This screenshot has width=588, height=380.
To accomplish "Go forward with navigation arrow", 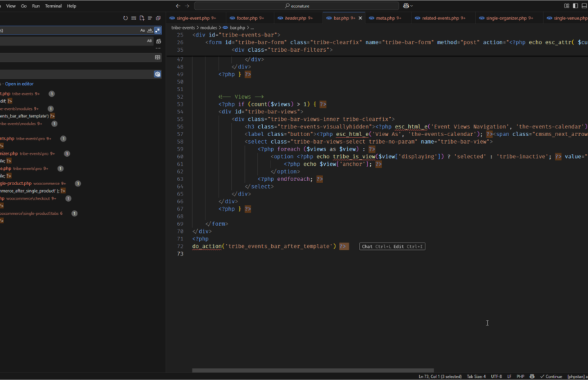I will coord(187,6).
